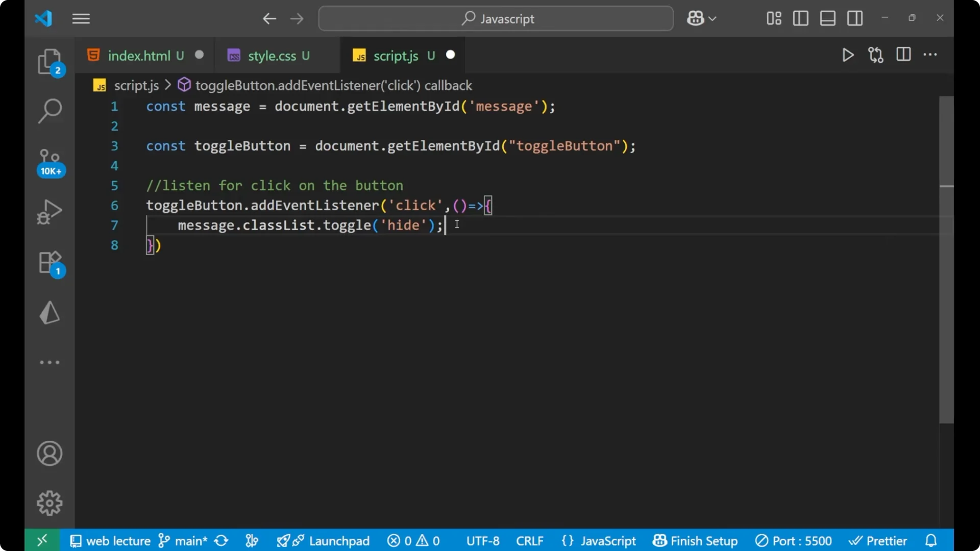Open the editor More Actions menu
The height and width of the screenshot is (551, 980).
pos(931,55)
